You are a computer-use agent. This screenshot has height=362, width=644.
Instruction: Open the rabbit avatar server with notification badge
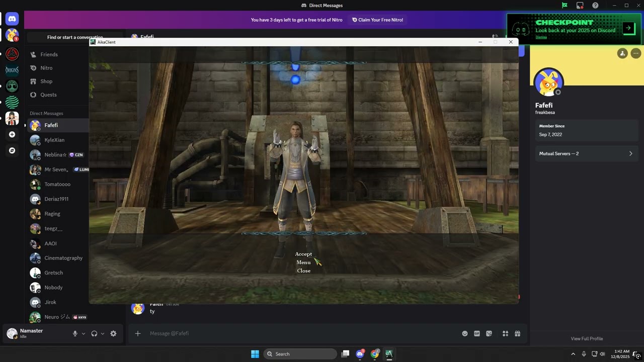pos(12,35)
